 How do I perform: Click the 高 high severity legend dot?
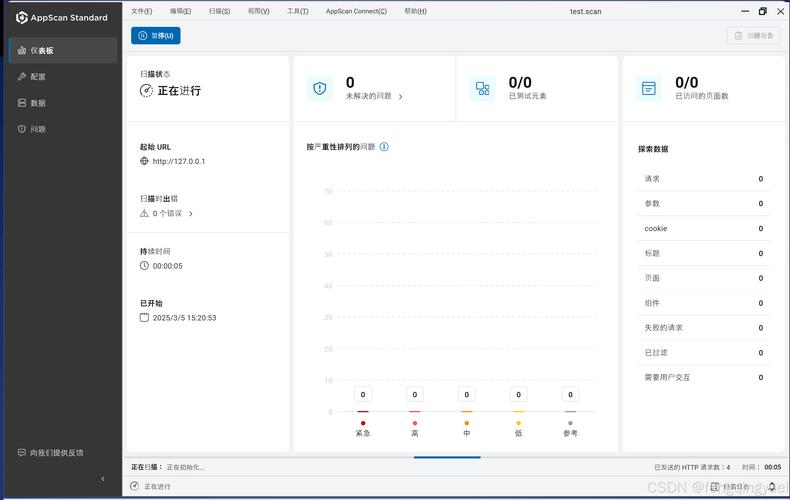tap(415, 423)
